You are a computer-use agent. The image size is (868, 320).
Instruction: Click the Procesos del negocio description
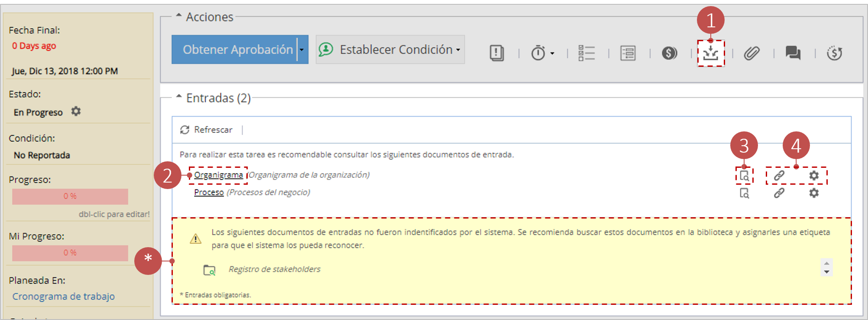click(269, 192)
